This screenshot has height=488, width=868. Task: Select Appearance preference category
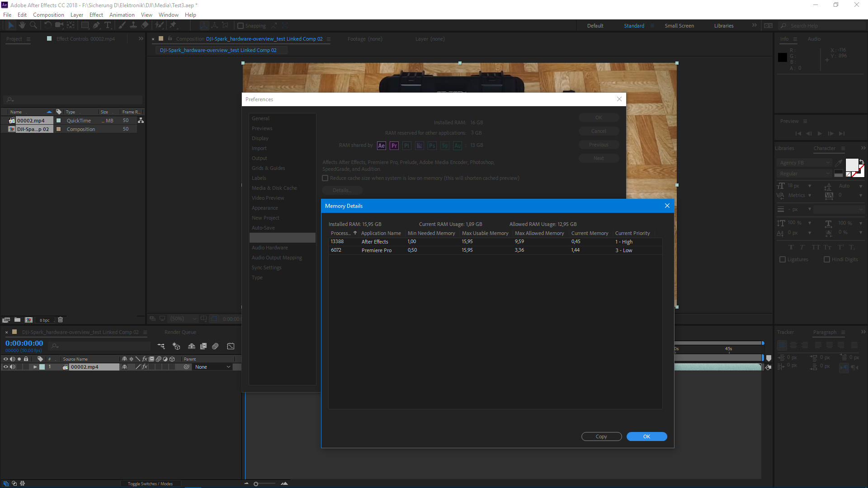(264, 207)
